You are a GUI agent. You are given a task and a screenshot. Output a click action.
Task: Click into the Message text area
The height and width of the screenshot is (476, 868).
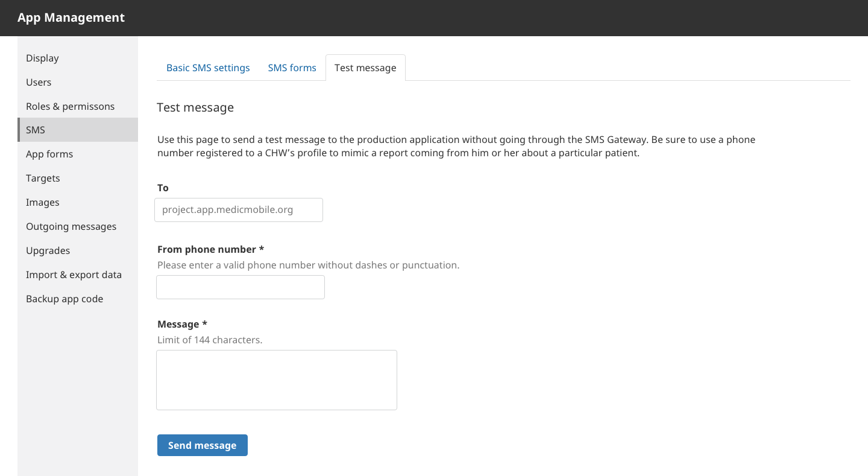277,380
